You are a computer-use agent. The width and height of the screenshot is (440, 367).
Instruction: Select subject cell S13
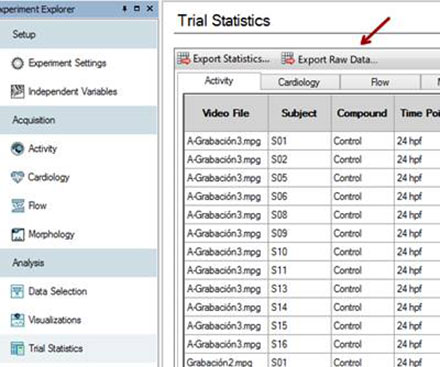pyautogui.click(x=299, y=289)
